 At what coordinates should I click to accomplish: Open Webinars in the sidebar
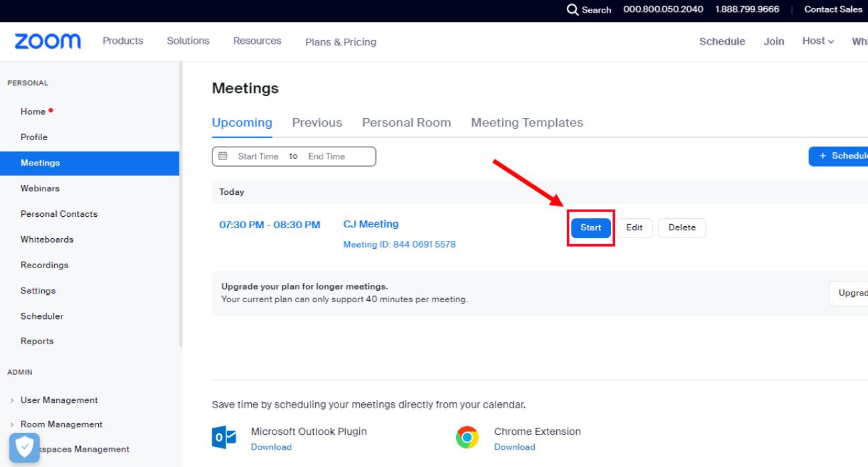point(40,188)
